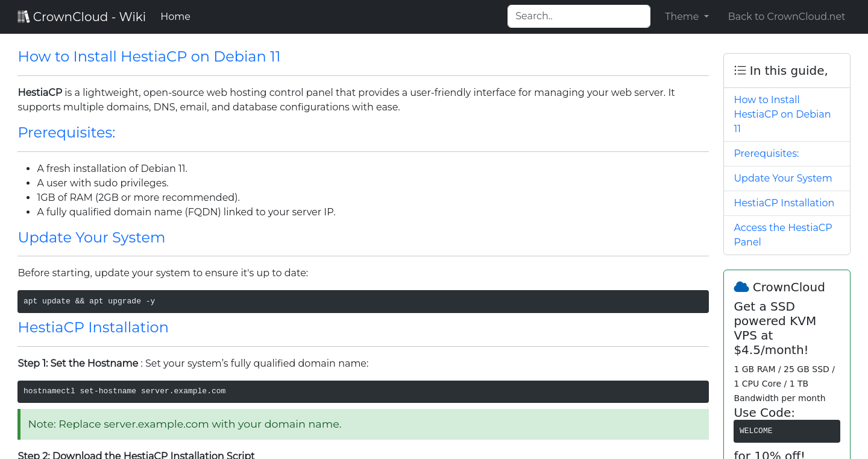Viewport: 868px width, 459px height.
Task: Click the page heading 'HestiaCP Installation'
Action: click(x=93, y=327)
